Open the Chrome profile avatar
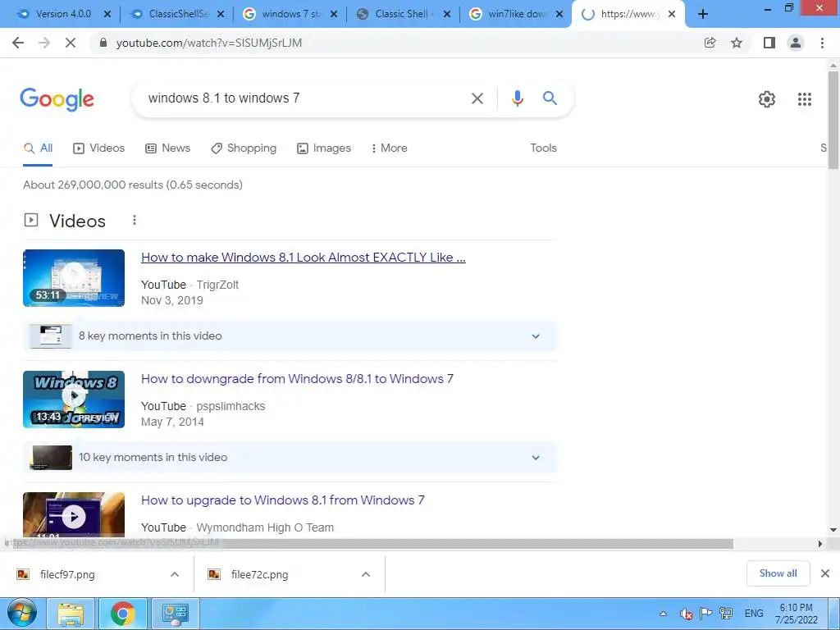 click(796, 43)
